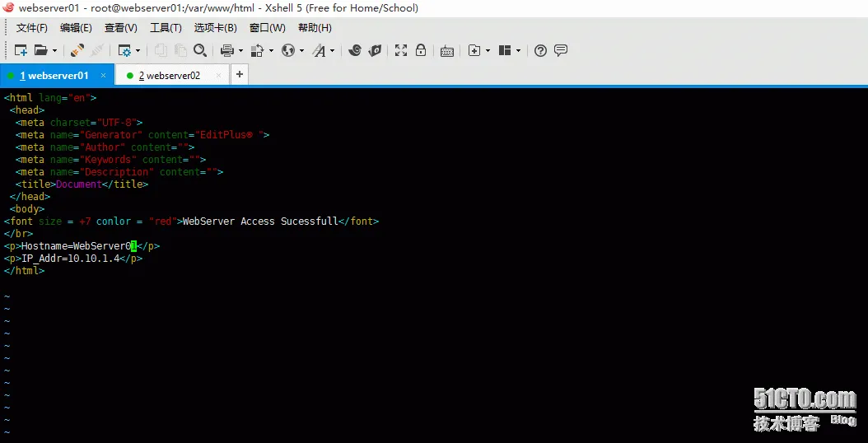Viewport: 868px width, 443px height.
Task: Click the Feedback speech bubble icon
Action: pos(561,50)
